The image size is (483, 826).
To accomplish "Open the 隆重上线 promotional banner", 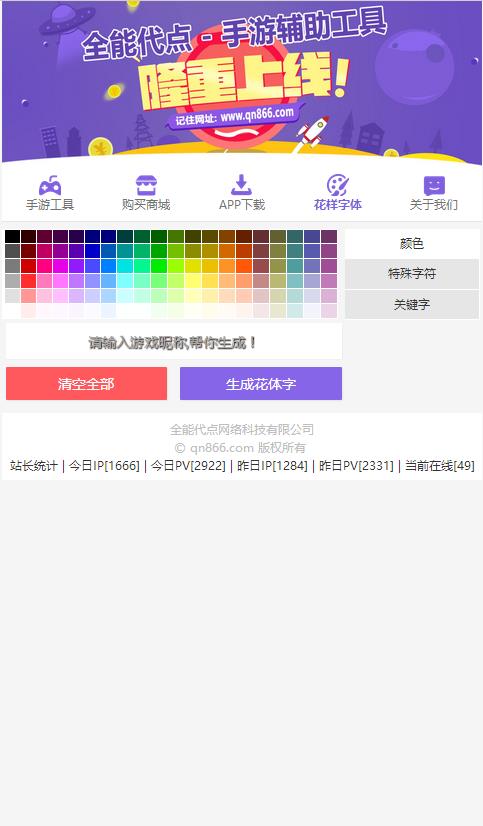I will pos(241,82).
